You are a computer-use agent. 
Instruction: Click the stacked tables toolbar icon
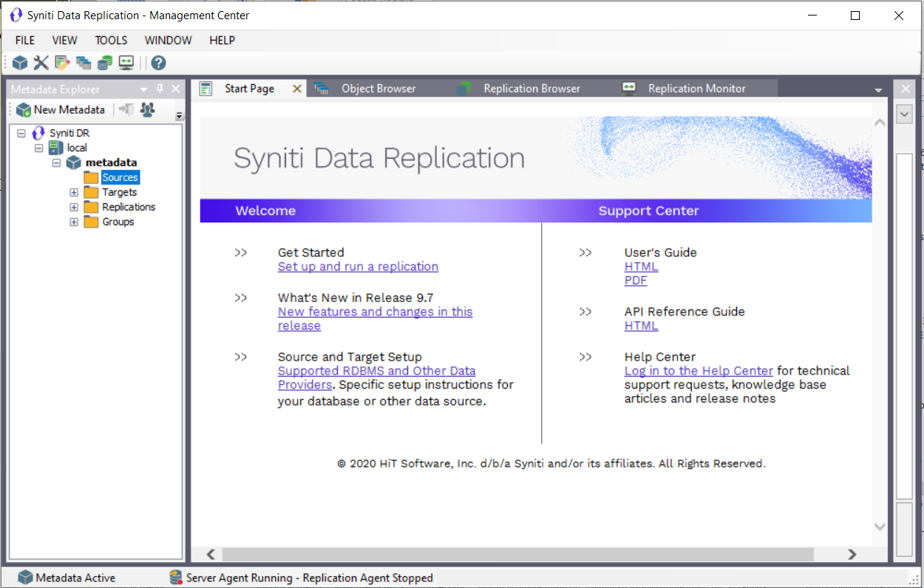point(83,62)
